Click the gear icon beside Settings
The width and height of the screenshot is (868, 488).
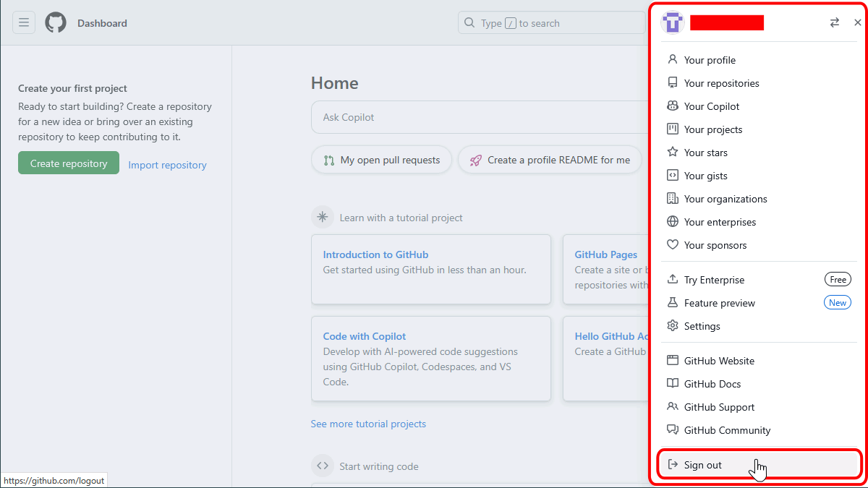pyautogui.click(x=673, y=326)
